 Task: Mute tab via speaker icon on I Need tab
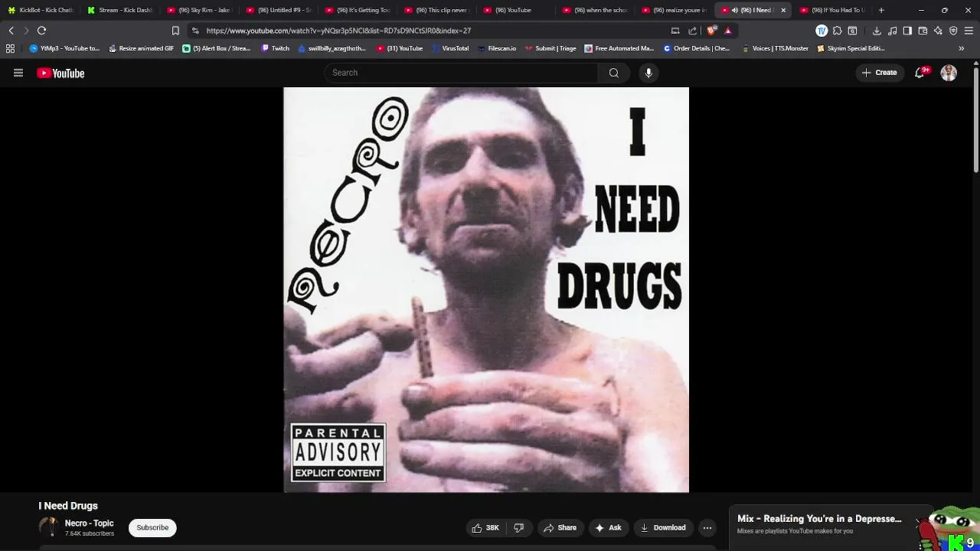click(x=735, y=10)
